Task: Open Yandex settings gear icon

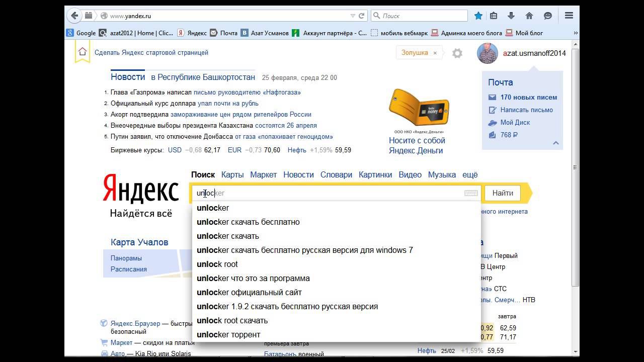Action: (x=457, y=53)
